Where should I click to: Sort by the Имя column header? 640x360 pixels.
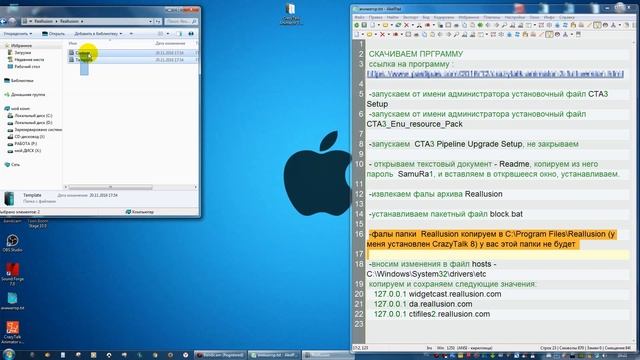(x=73, y=43)
